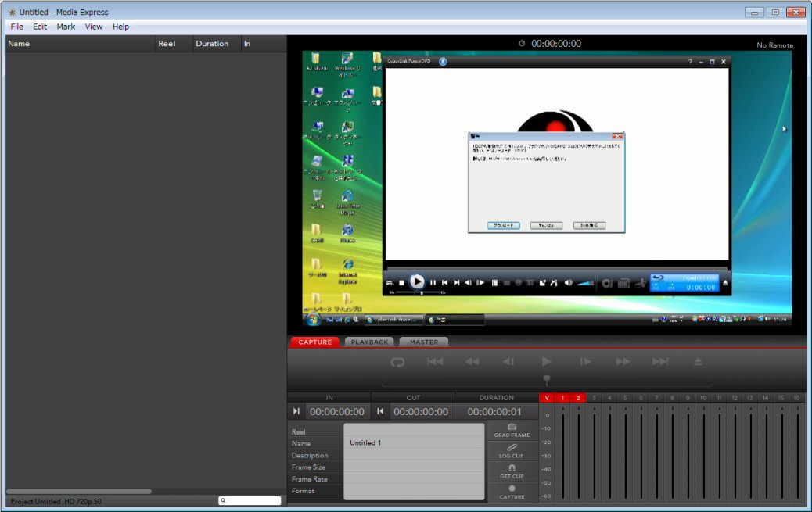Toggle the loop playback button

pos(397,362)
